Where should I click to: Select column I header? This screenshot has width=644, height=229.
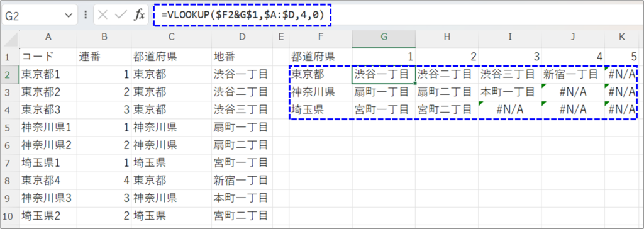pos(509,37)
